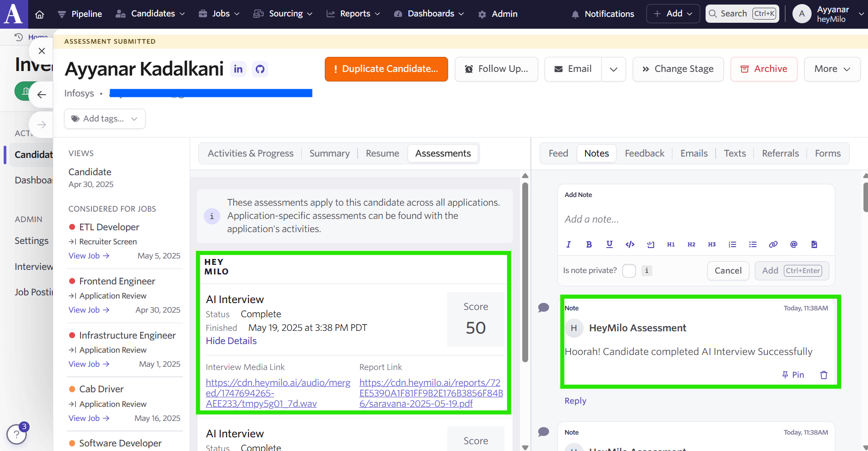This screenshot has width=868, height=451.
Task: Expand the Email dropdown arrow
Action: click(x=613, y=69)
